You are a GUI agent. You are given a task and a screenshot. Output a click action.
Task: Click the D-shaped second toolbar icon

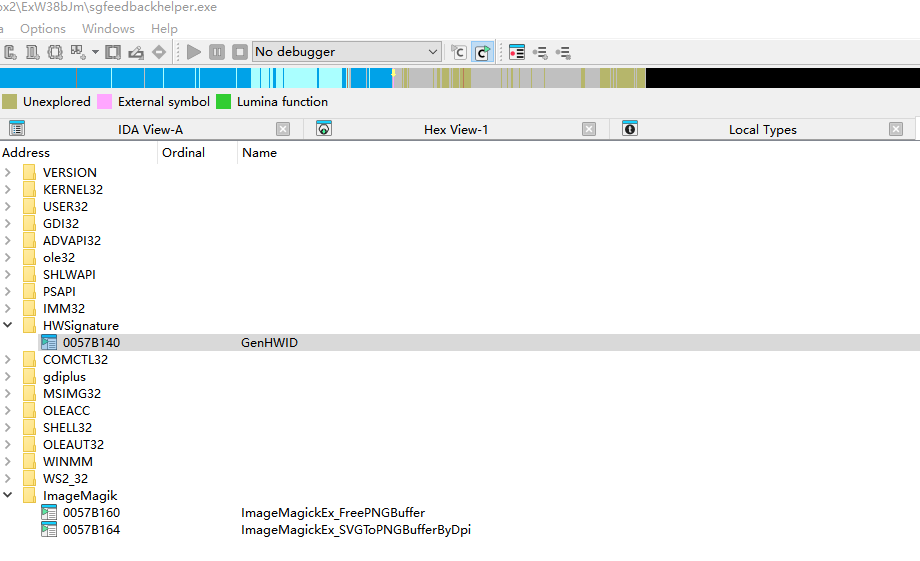point(32,52)
